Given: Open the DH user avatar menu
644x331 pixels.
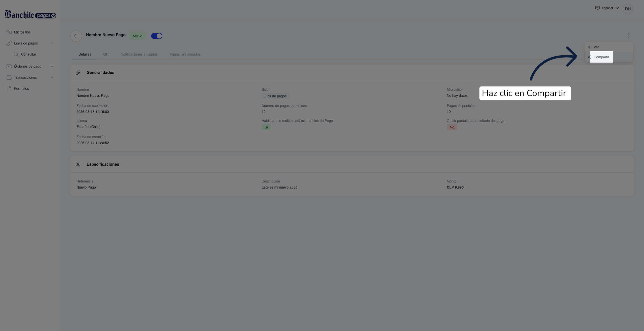Looking at the screenshot, I should tap(628, 9).
